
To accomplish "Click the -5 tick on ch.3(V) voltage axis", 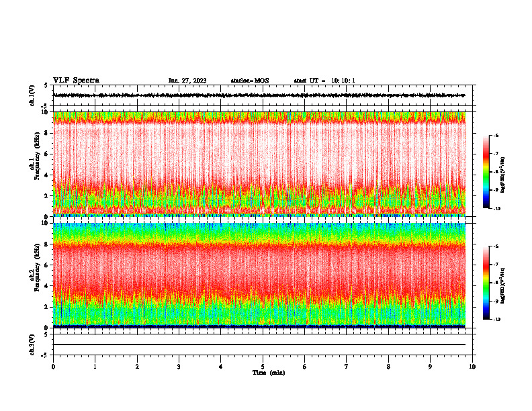I will [46, 355].
